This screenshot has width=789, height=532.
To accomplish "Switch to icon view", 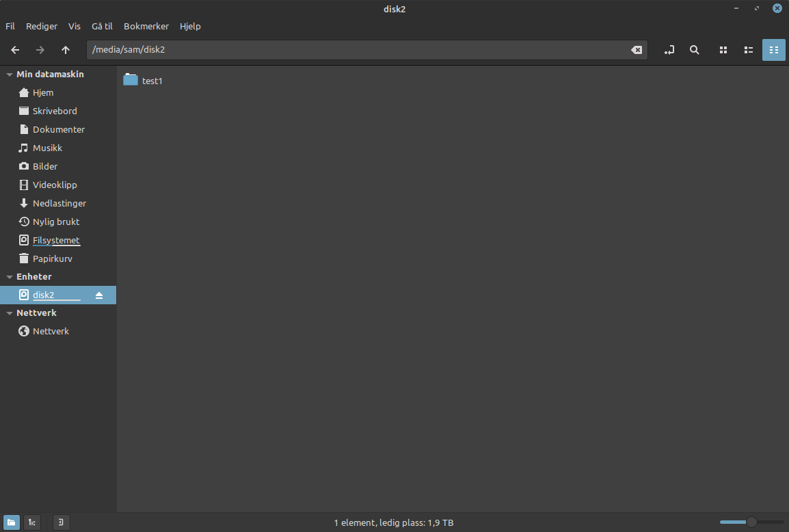I will coord(723,50).
